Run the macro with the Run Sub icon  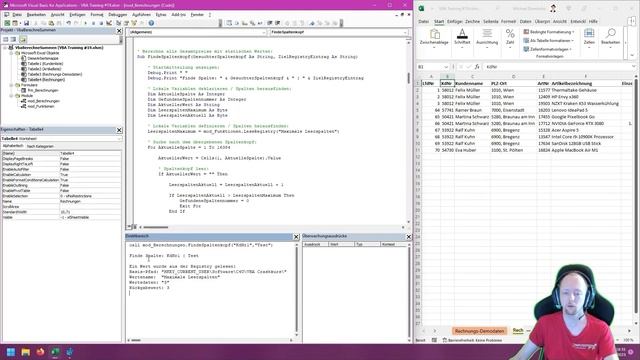pyautogui.click(x=85, y=23)
